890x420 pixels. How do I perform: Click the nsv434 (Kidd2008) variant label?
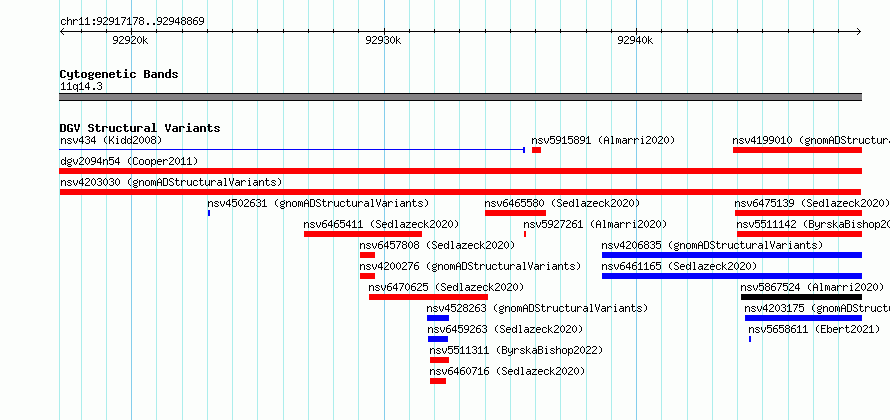click(x=111, y=140)
